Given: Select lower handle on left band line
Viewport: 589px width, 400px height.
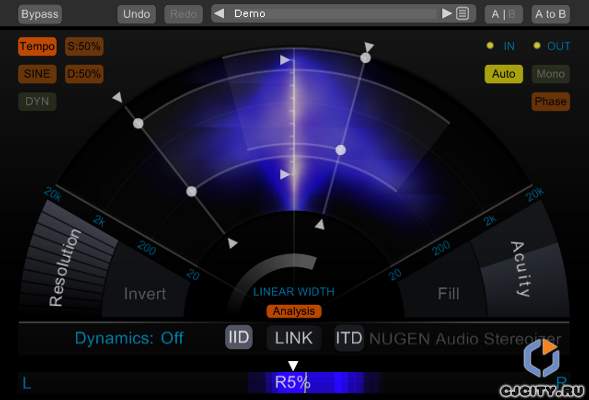Looking at the screenshot, I should (x=192, y=192).
